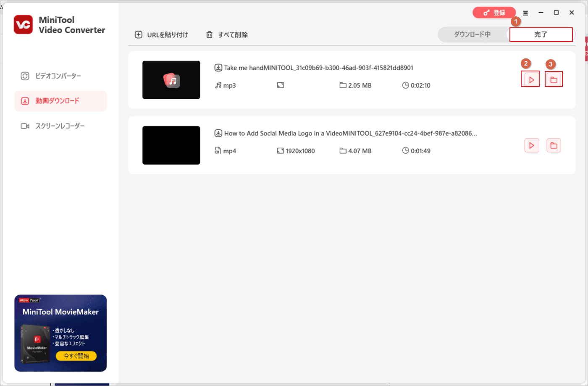Click the How to Add Social Media Logo file name
Screen dimensions: 588x386
351,133
